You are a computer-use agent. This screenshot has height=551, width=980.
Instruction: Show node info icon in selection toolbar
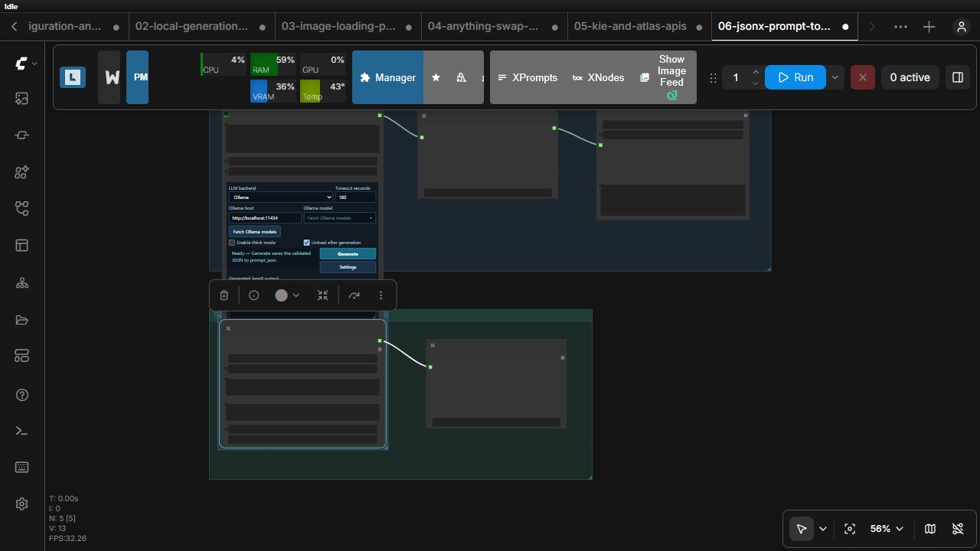(x=253, y=295)
